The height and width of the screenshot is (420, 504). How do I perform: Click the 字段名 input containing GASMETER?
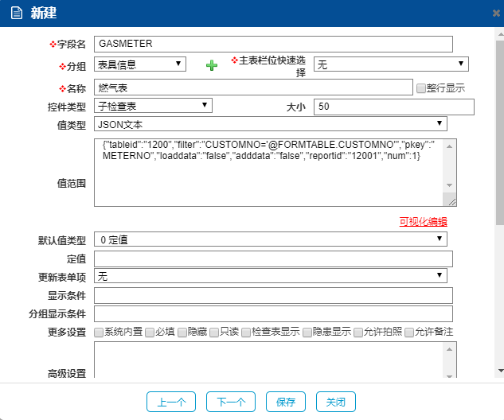tap(273, 44)
